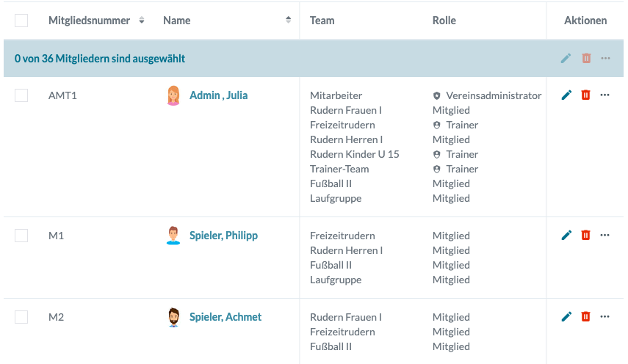Edit member Philipp Spieler via pencil icon
Image resolution: width=628 pixels, height=364 pixels.
[566, 235]
